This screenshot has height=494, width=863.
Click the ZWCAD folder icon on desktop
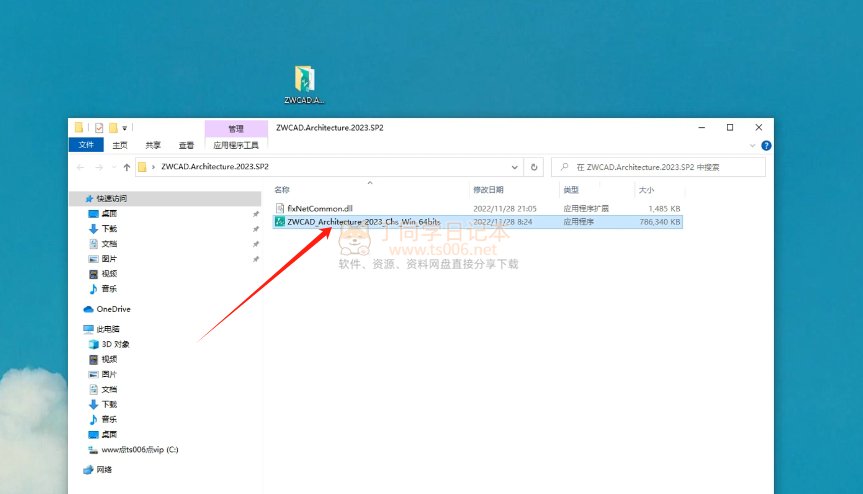click(305, 81)
